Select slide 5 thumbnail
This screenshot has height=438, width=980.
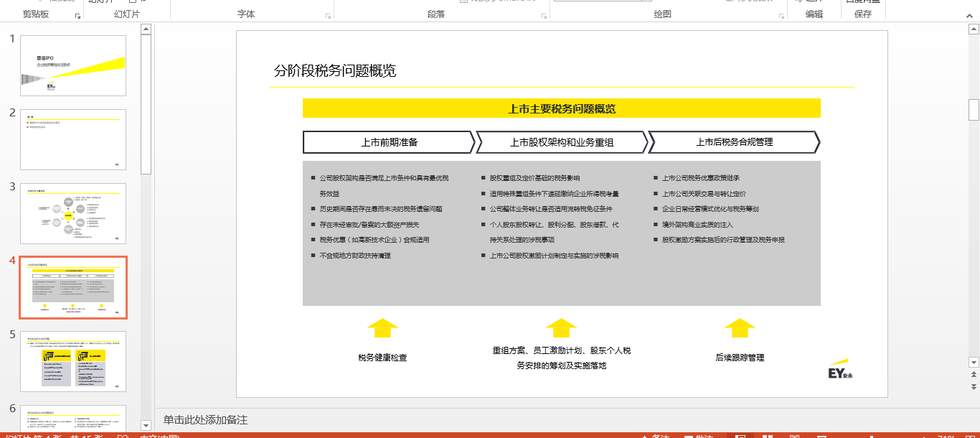[73, 361]
